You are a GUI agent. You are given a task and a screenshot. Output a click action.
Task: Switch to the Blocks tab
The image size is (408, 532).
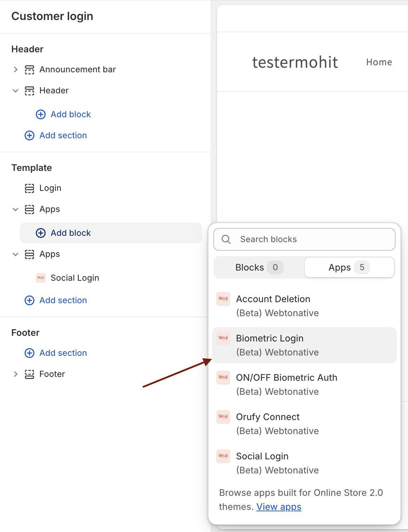259,267
